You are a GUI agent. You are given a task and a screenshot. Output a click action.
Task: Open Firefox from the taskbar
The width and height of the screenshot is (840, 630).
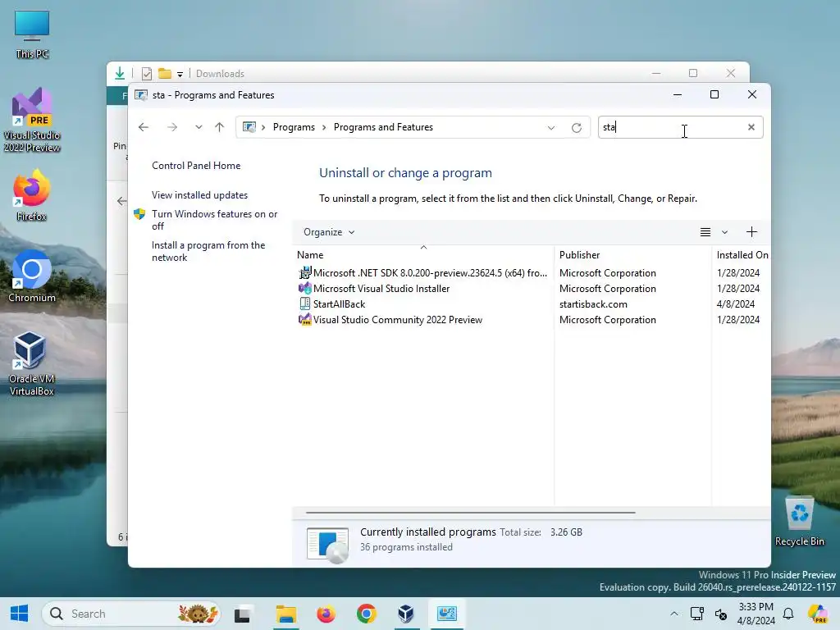click(x=326, y=614)
